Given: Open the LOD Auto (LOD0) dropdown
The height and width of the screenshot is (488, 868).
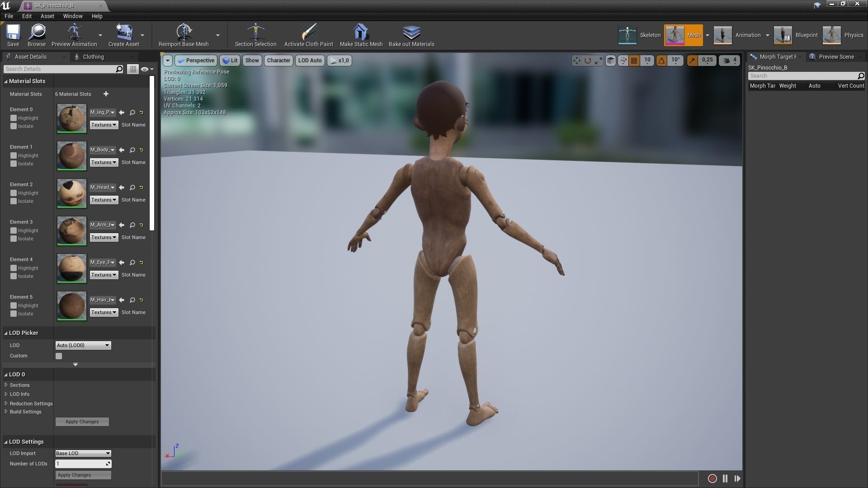Looking at the screenshot, I should point(83,345).
